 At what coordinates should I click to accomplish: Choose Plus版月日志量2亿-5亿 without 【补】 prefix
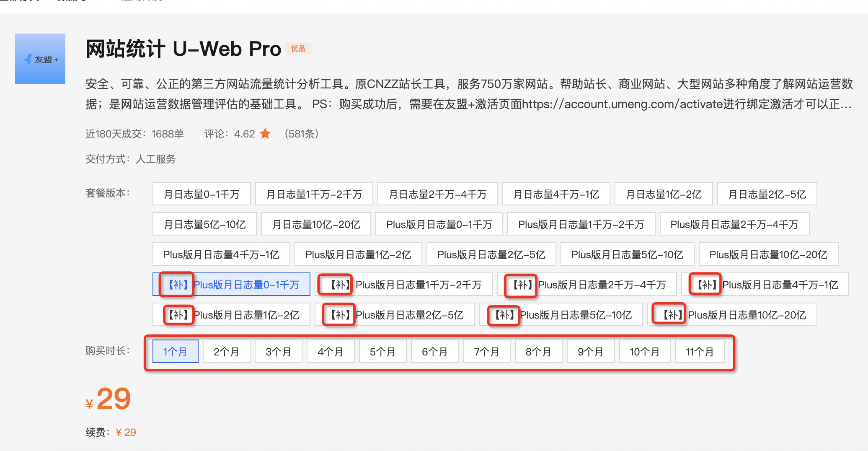click(x=491, y=254)
